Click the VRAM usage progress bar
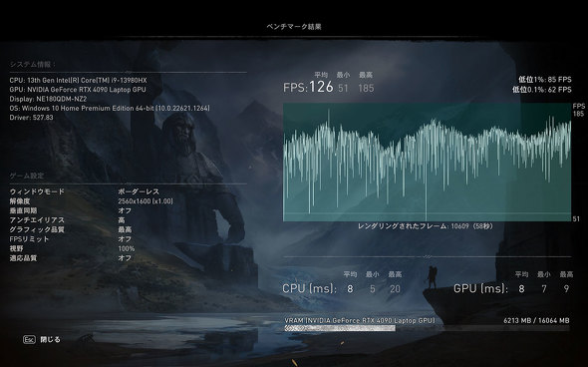The image size is (588, 367). (x=427, y=328)
